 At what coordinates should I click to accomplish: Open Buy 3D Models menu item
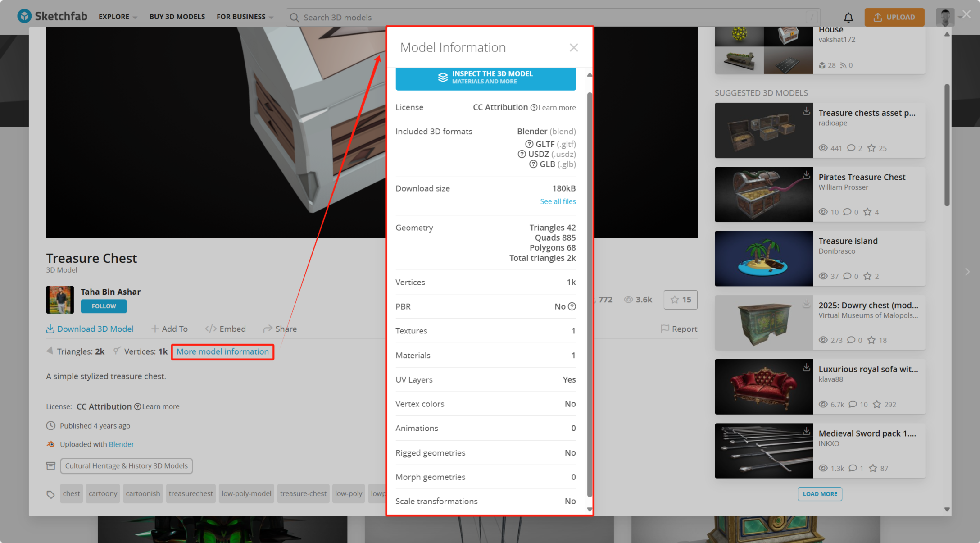point(177,17)
